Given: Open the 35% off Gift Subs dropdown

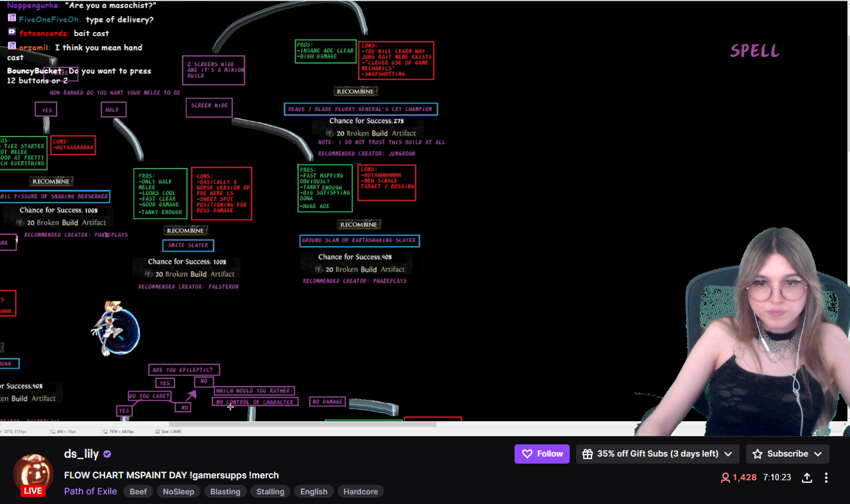Looking at the screenshot, I should click(x=658, y=453).
